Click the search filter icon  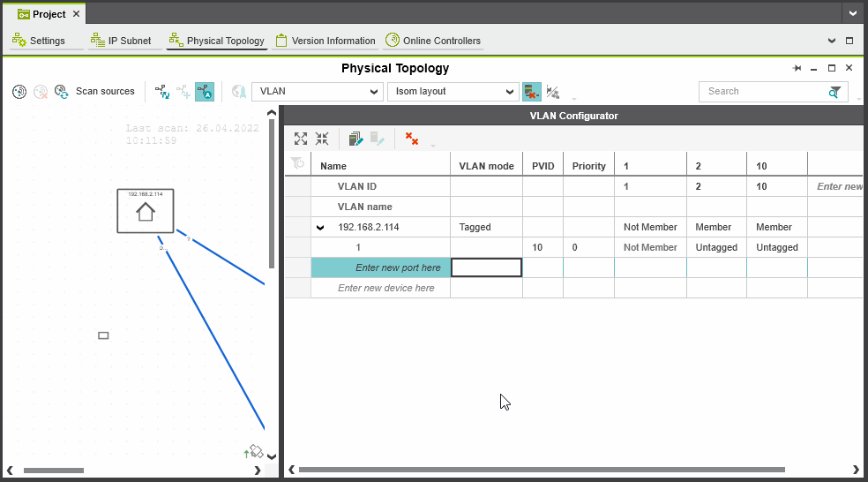[x=834, y=92]
